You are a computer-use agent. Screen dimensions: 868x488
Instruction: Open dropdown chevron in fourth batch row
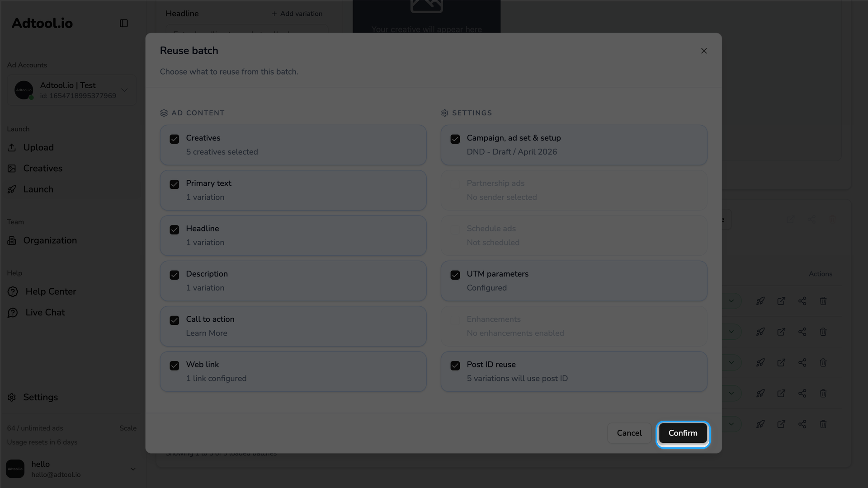pos(731,393)
